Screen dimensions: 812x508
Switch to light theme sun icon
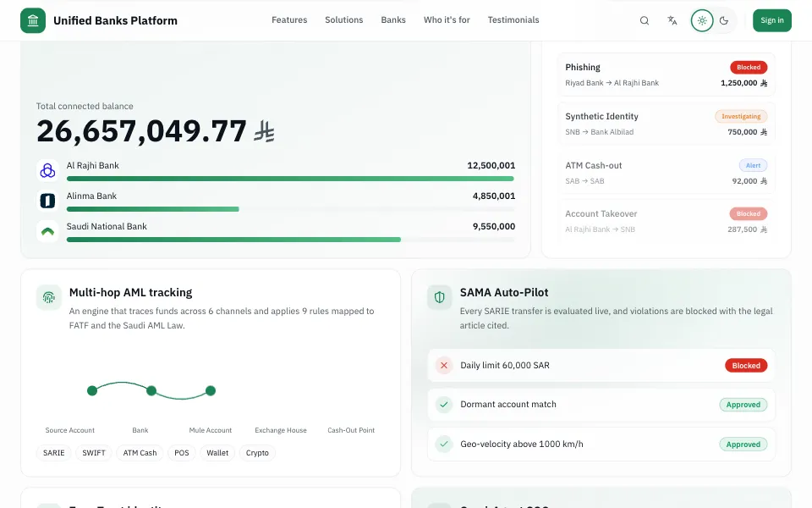click(702, 20)
